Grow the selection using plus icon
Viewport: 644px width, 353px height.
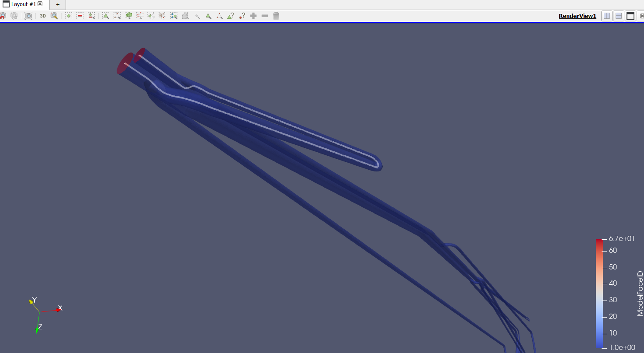tap(253, 16)
